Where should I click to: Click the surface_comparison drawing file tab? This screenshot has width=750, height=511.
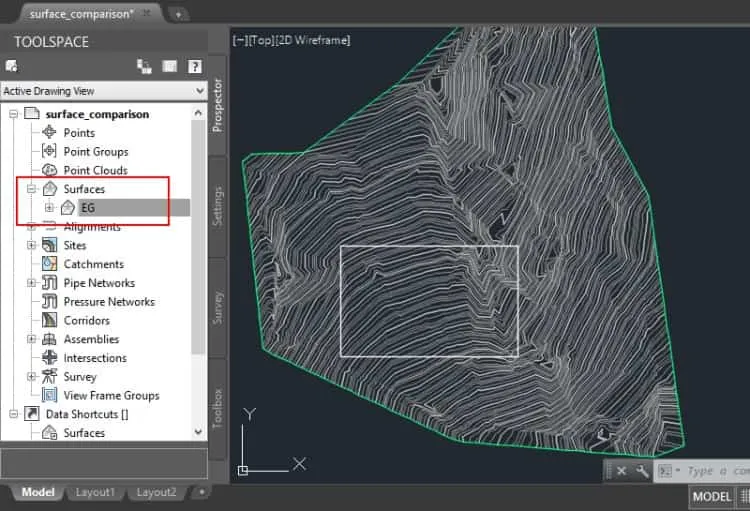(x=90, y=14)
